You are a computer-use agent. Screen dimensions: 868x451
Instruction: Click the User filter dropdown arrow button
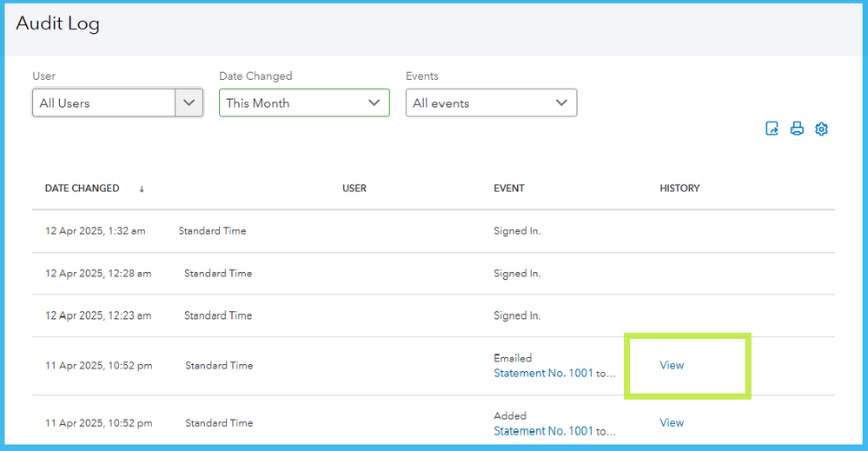click(x=189, y=103)
